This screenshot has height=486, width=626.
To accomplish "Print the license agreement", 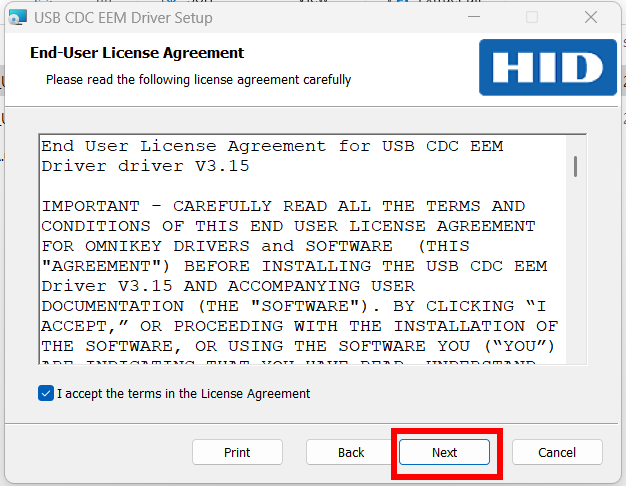I will pyautogui.click(x=237, y=452).
